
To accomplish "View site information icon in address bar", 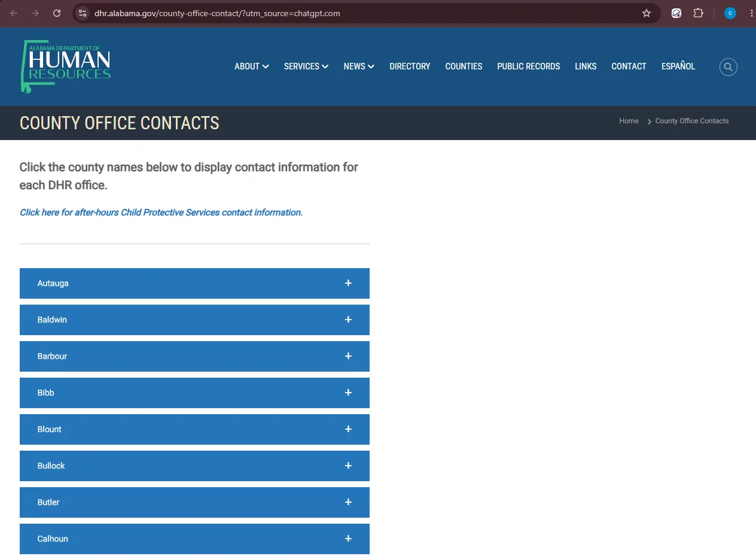I will point(83,13).
